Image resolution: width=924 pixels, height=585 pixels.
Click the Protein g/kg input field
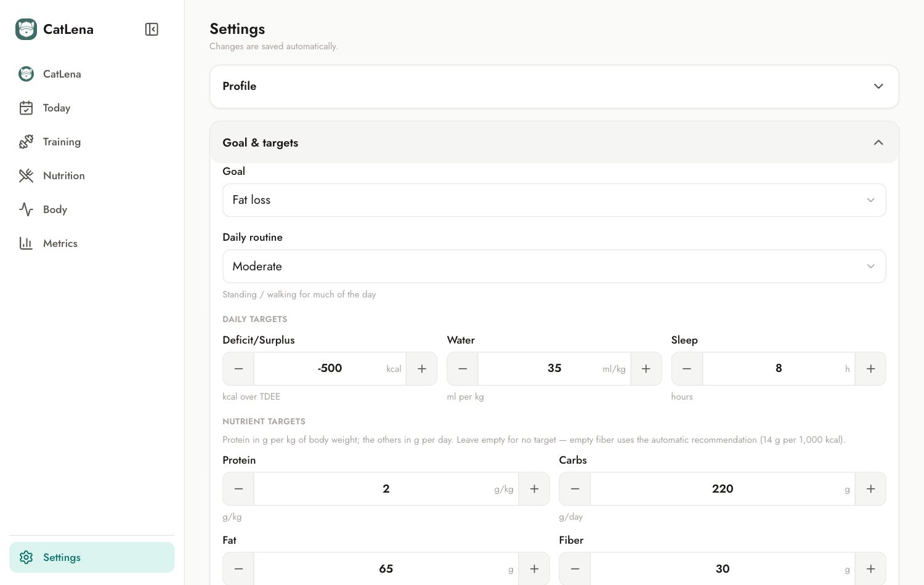point(386,489)
